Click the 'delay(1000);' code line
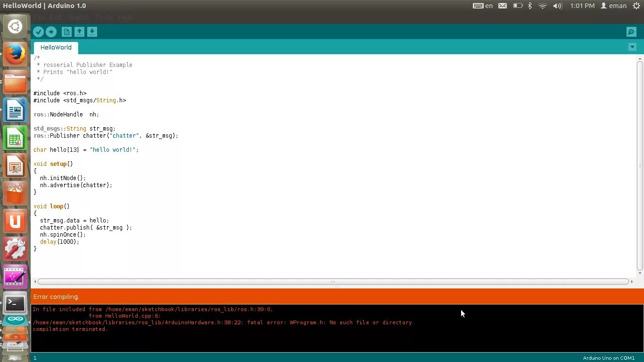Screen dimensions: 644x362 click(60, 242)
